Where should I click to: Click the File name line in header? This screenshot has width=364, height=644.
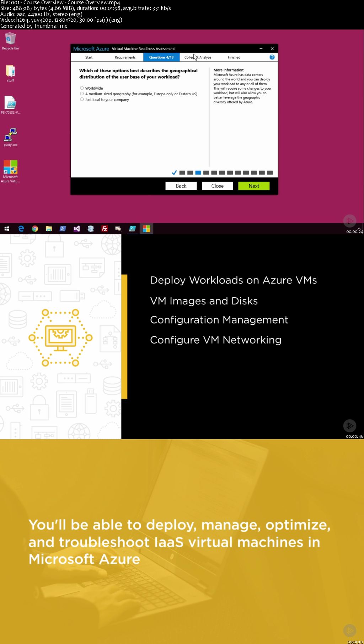coord(60,2)
